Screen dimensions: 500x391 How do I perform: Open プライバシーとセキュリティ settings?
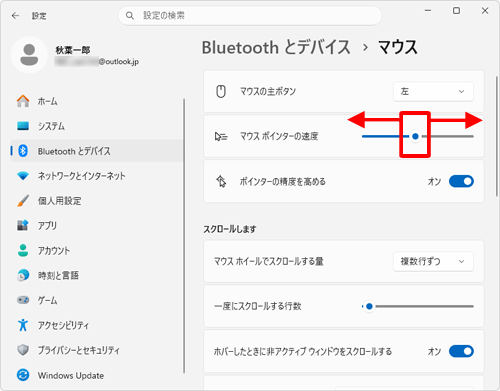97,350
